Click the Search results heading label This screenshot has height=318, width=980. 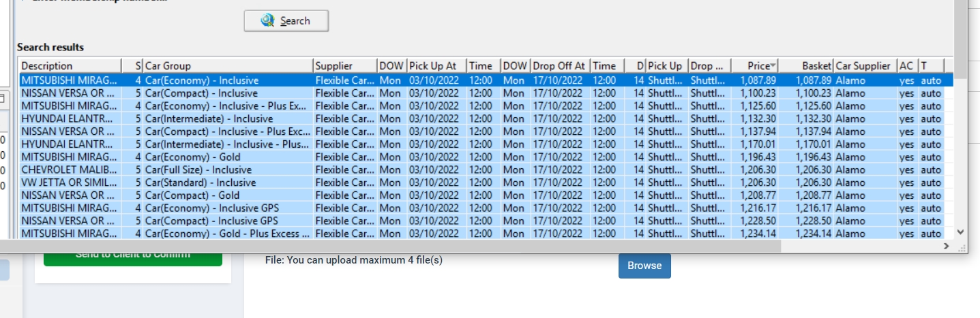[x=50, y=48]
